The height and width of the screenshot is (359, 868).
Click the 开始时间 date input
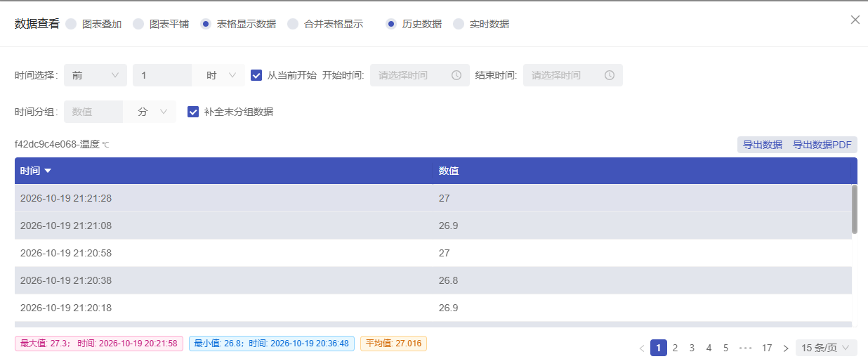click(x=420, y=75)
